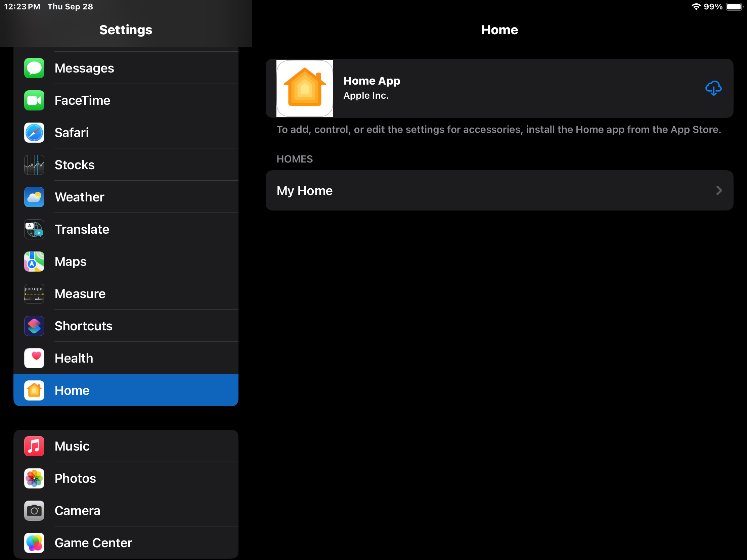The width and height of the screenshot is (747, 560).
Task: Select the Translate app icon
Action: (34, 229)
